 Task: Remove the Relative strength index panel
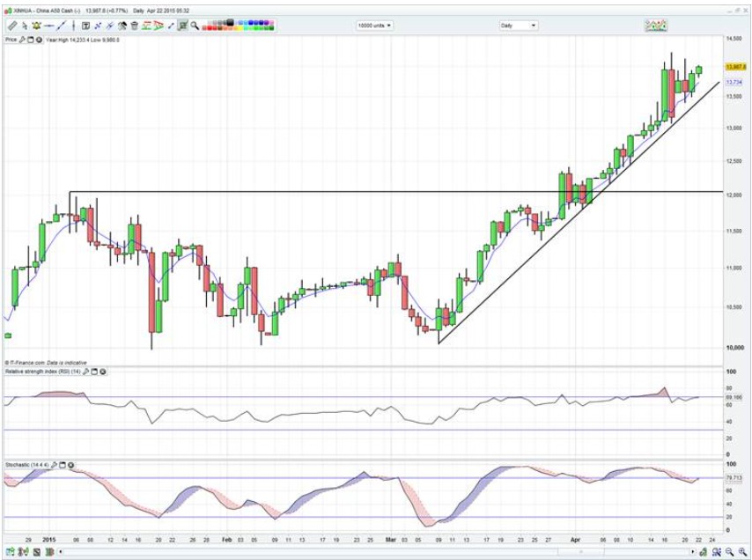[102, 372]
